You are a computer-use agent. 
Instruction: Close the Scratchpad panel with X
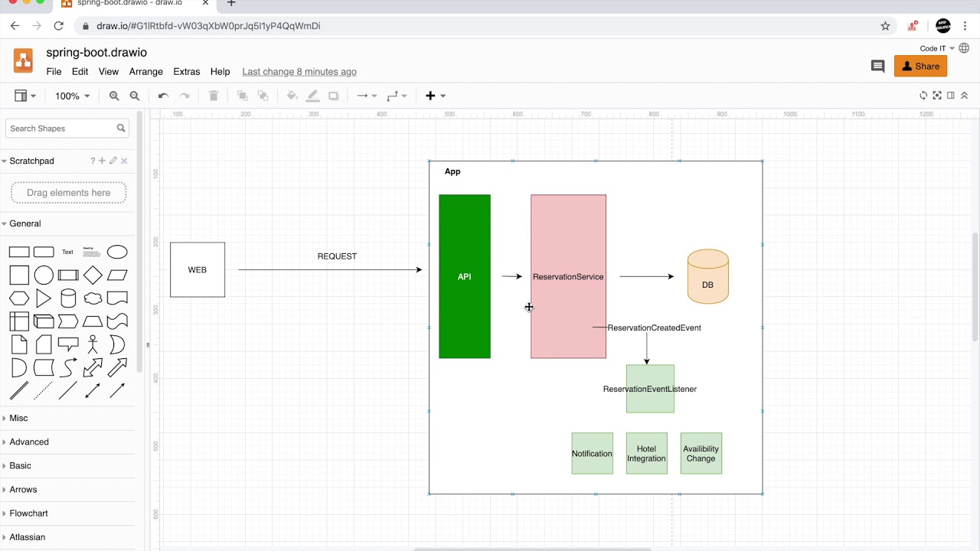124,161
